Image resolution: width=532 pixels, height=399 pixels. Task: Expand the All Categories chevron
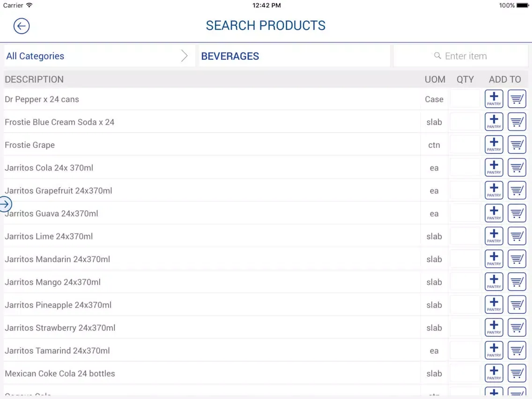(184, 56)
